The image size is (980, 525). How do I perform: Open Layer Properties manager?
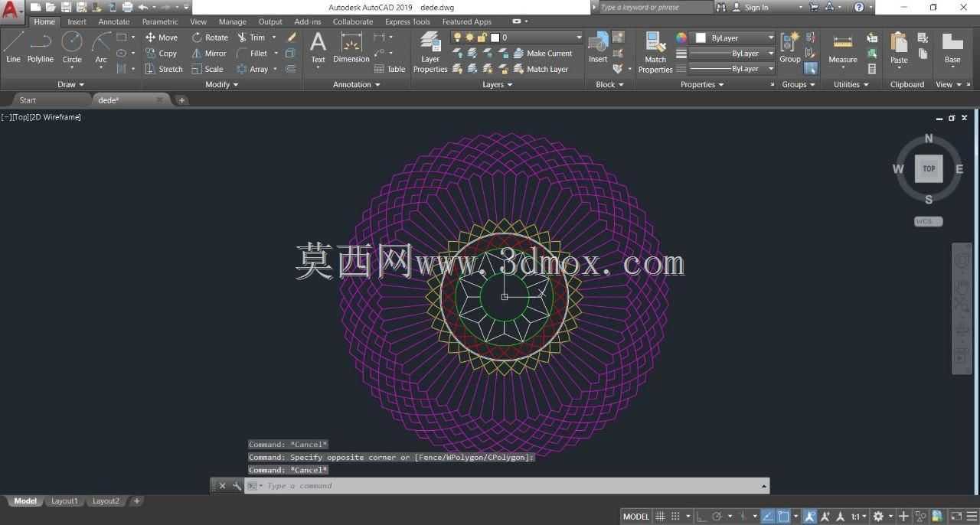(x=430, y=52)
